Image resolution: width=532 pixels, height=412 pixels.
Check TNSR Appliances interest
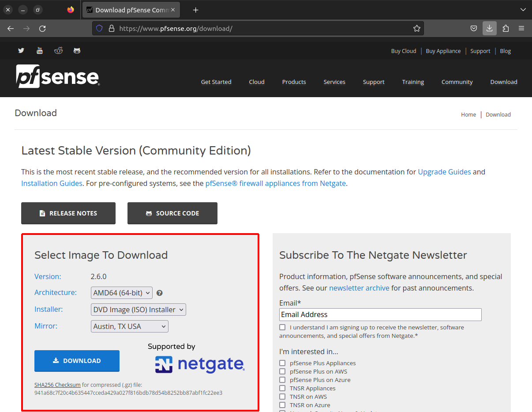(282, 388)
